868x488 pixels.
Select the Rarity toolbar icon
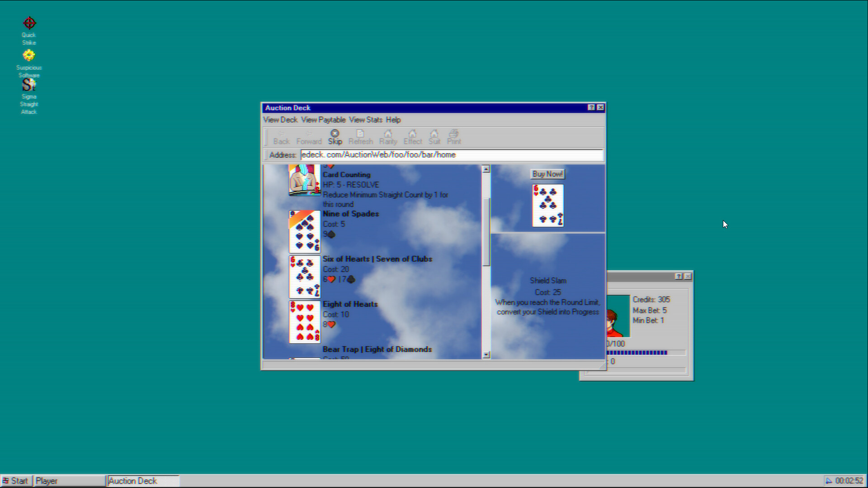388,136
